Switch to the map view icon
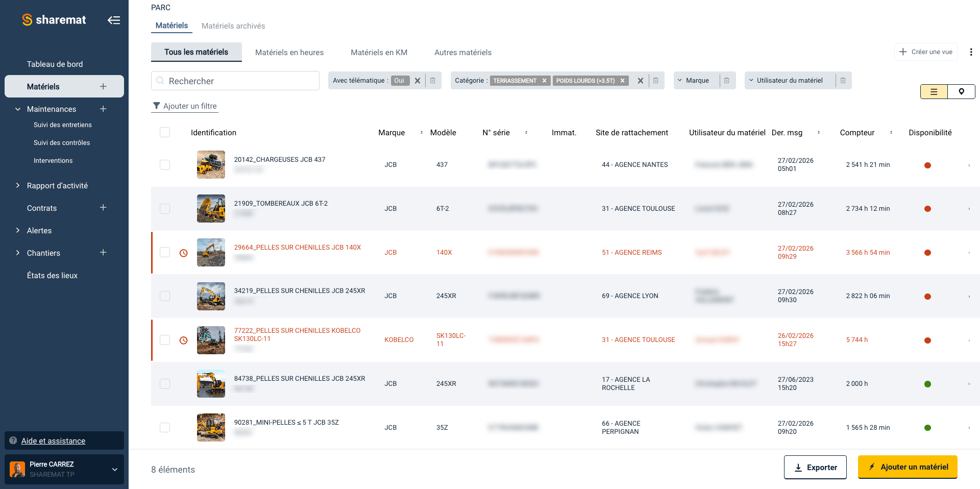This screenshot has height=489, width=980. (x=962, y=91)
